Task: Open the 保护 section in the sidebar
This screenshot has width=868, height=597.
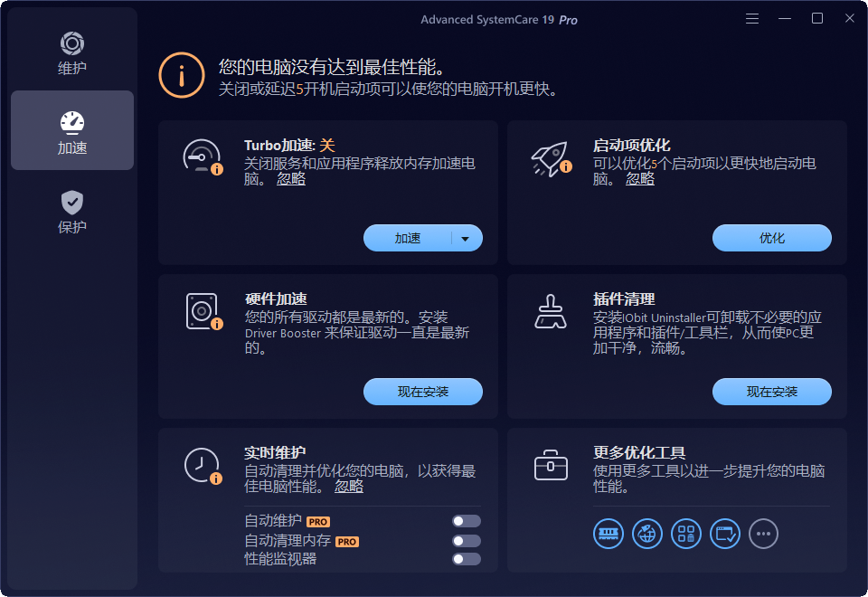Action: click(x=71, y=211)
